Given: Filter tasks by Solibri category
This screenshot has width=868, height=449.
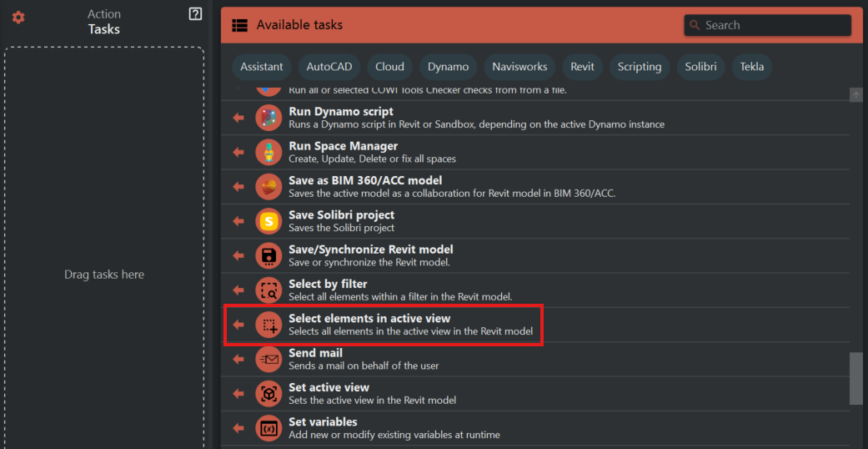Looking at the screenshot, I should tap(701, 67).
